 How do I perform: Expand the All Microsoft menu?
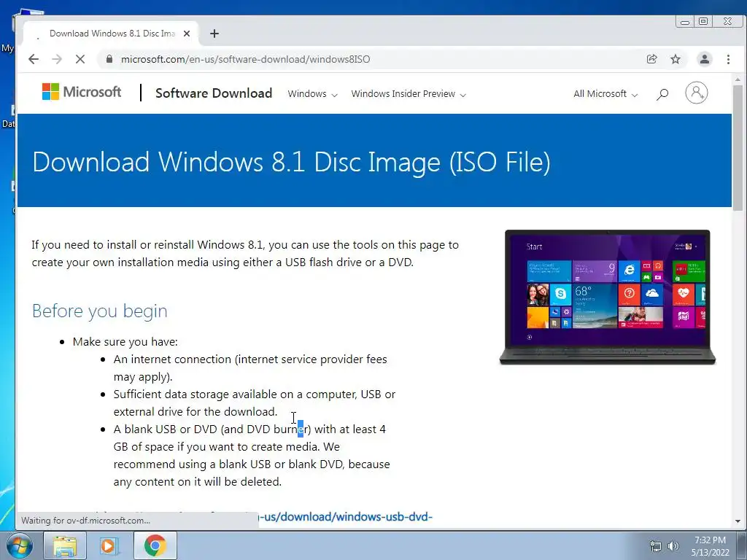point(605,94)
